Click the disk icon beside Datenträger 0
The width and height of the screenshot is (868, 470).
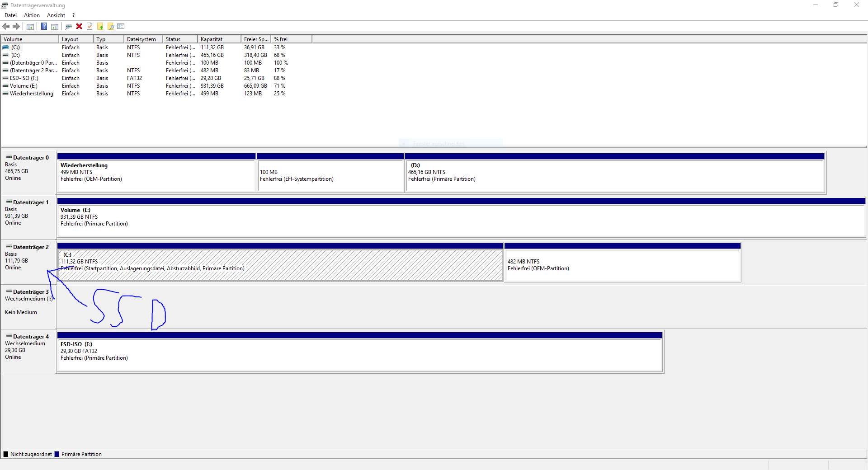pos(9,157)
